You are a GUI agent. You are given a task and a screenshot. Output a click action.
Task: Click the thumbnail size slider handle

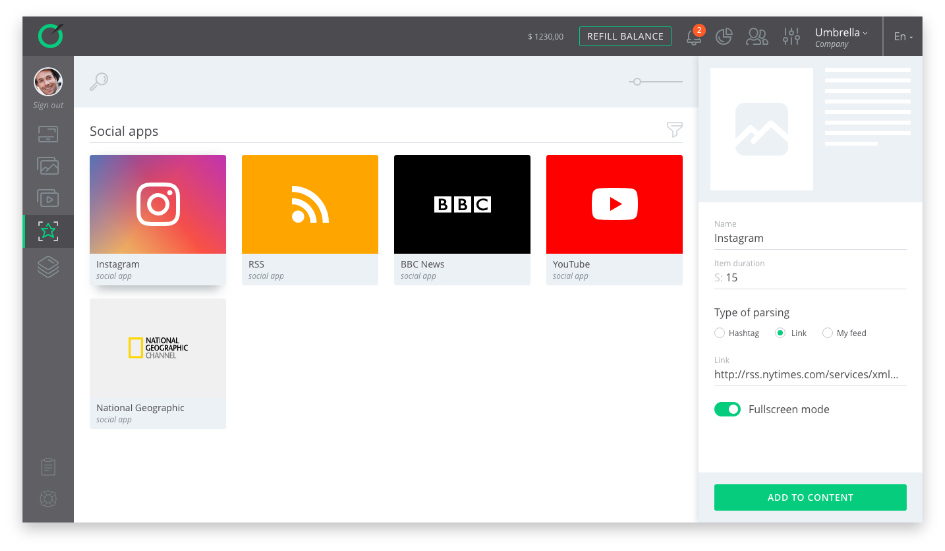point(636,82)
